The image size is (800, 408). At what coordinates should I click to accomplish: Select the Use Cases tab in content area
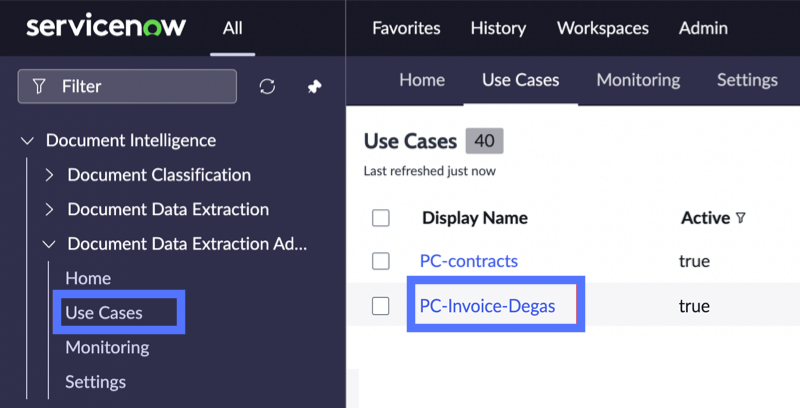point(520,80)
